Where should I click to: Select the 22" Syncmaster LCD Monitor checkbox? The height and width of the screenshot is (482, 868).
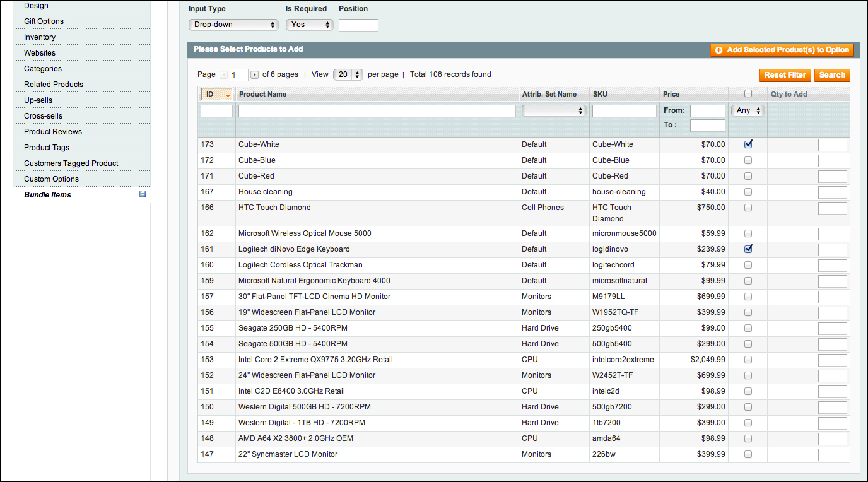tap(748, 454)
